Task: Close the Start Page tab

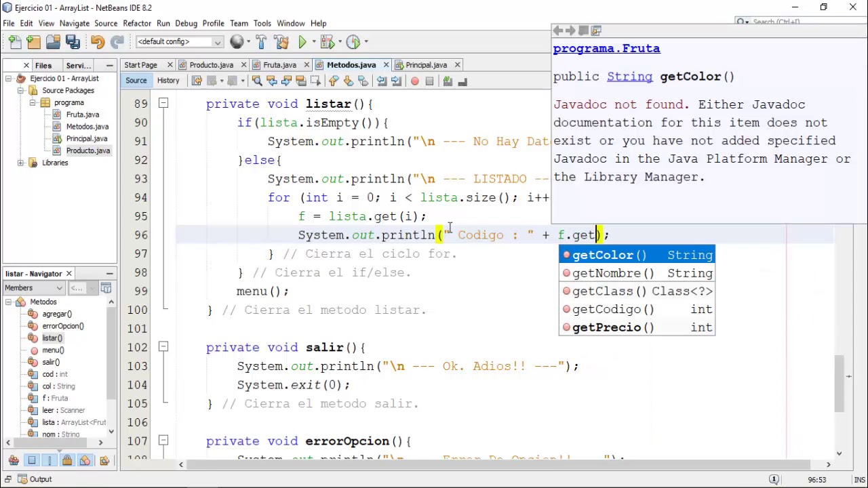Action: pyautogui.click(x=170, y=65)
